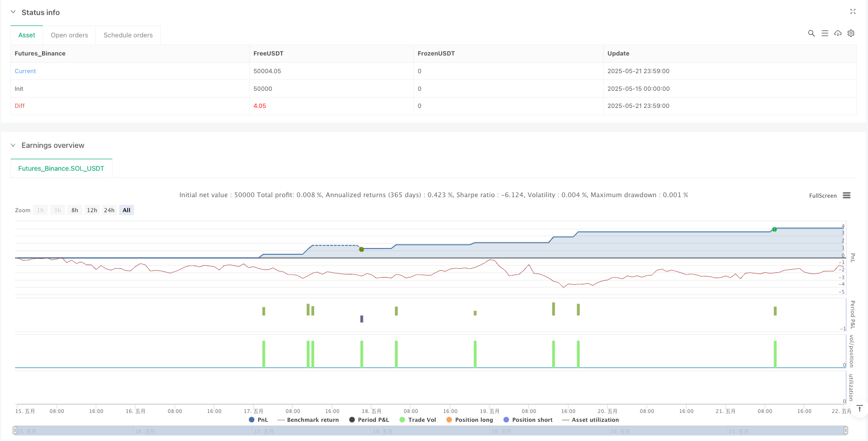Select the 8h zoom range button
The height and width of the screenshot is (441, 868).
[75, 210]
